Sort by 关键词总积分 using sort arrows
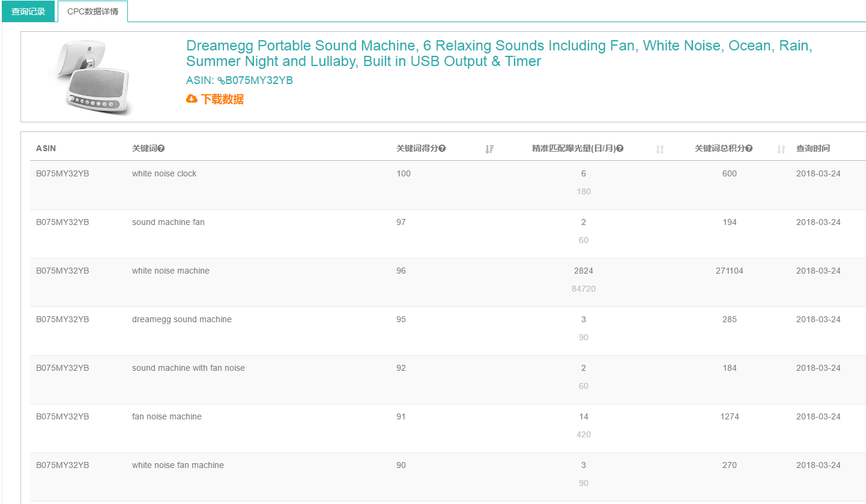The width and height of the screenshot is (866, 504). (781, 149)
